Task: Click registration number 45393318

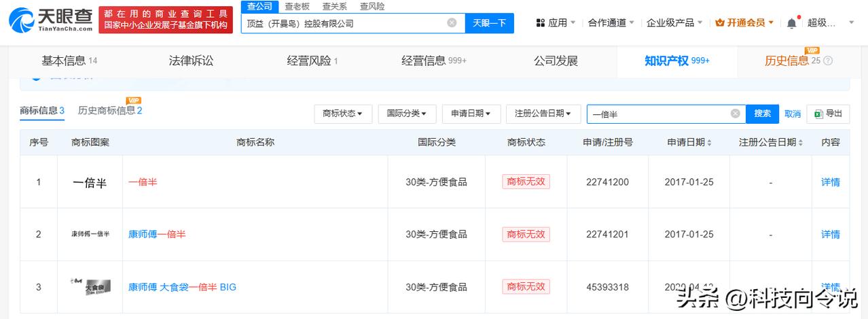Action: [607, 287]
